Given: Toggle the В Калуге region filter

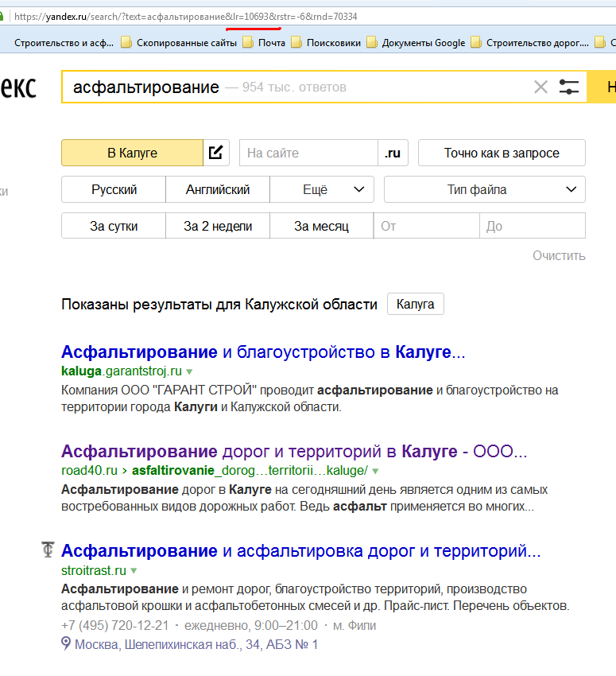Looking at the screenshot, I should pos(132,153).
